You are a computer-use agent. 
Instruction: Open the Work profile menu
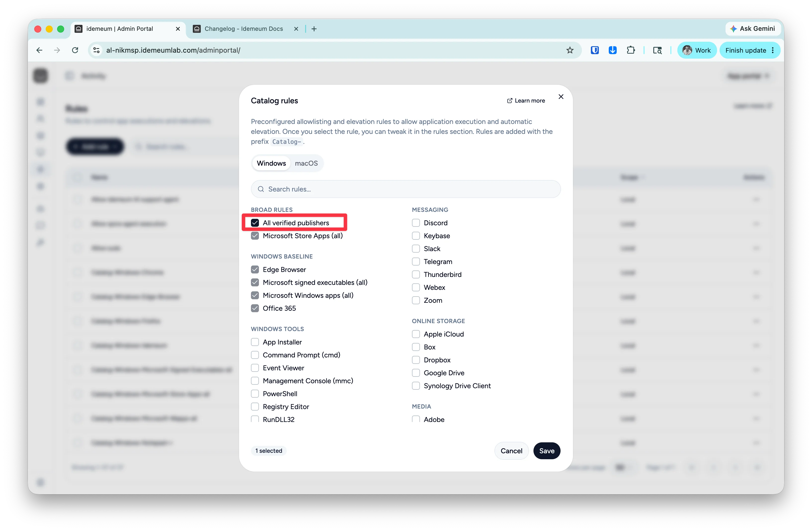point(697,50)
